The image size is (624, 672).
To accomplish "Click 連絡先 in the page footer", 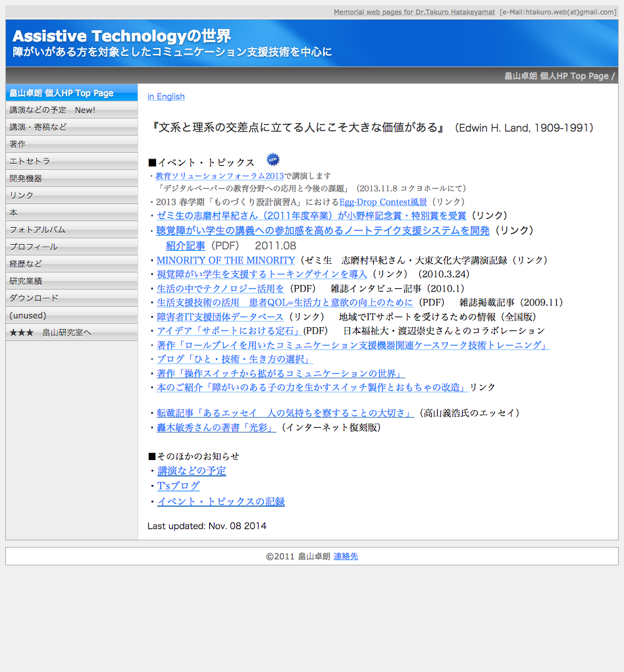I will coord(345,556).
